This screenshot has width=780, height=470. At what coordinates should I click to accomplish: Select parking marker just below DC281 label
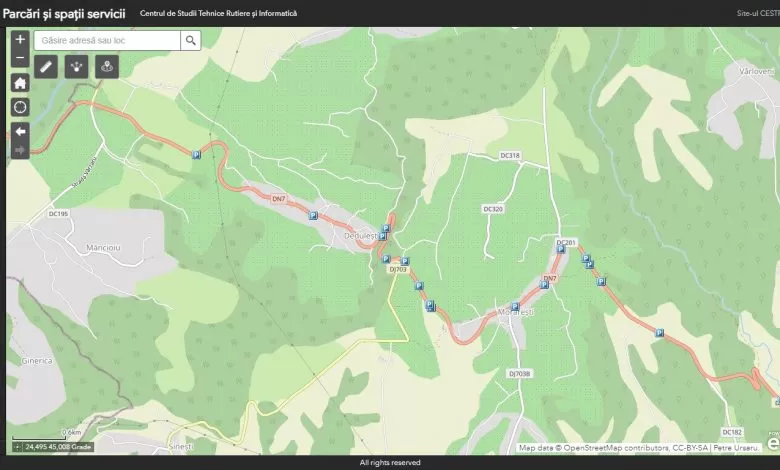[x=561, y=249]
